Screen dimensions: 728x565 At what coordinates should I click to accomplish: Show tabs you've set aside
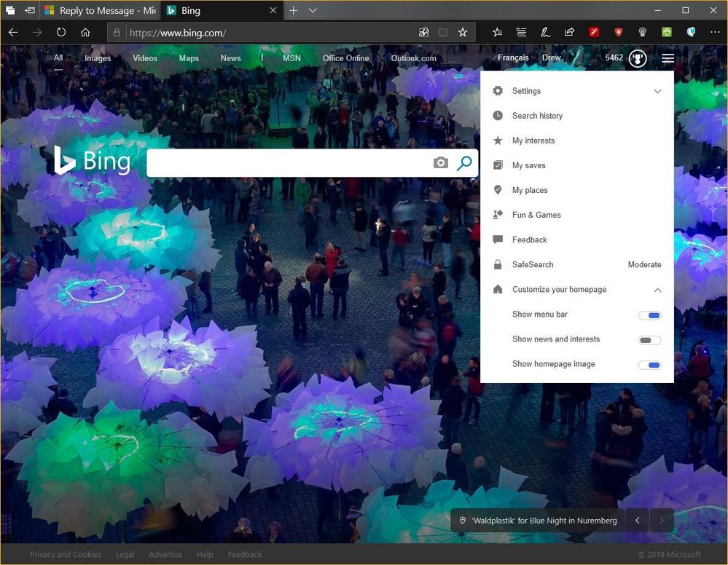click(x=10, y=10)
